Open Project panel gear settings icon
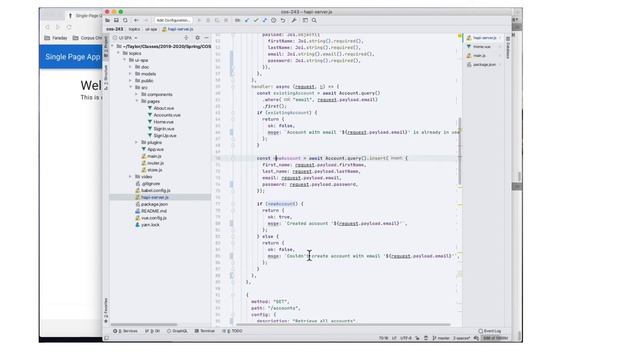640x360 pixels. pyautogui.click(x=198, y=38)
